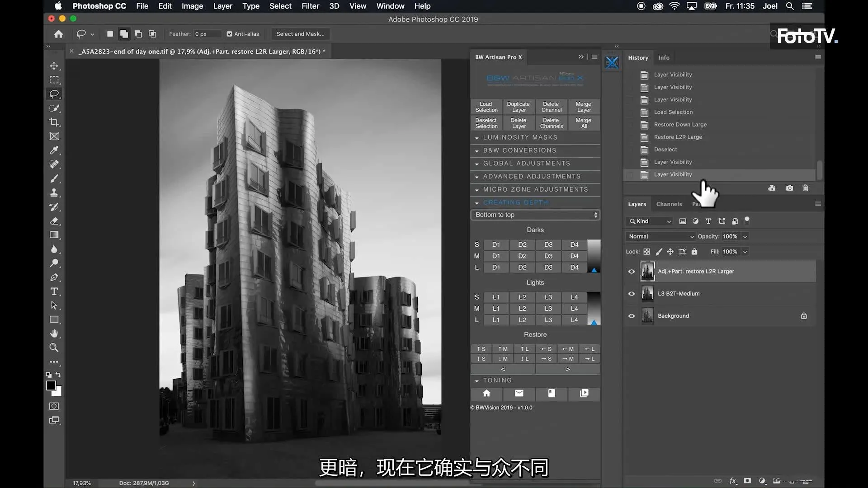Click the Restore Down Large history state
The width and height of the screenshot is (868, 488).
click(679, 124)
